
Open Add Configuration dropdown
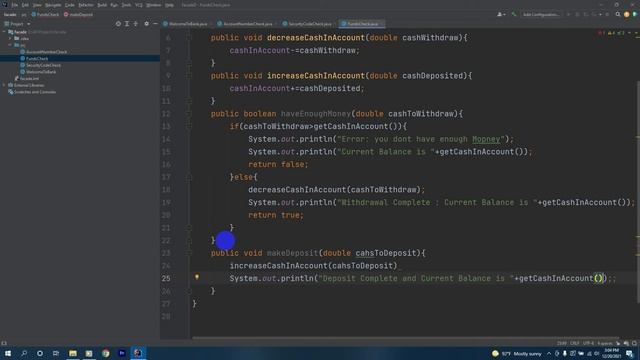pyautogui.click(x=541, y=15)
